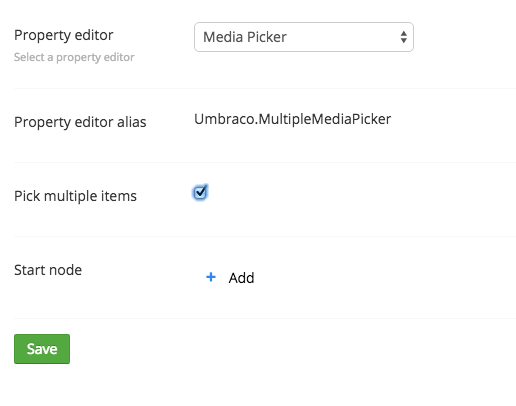Click the upper arrow of the select stepper
This screenshot has height=406, width=516.
(x=404, y=34)
